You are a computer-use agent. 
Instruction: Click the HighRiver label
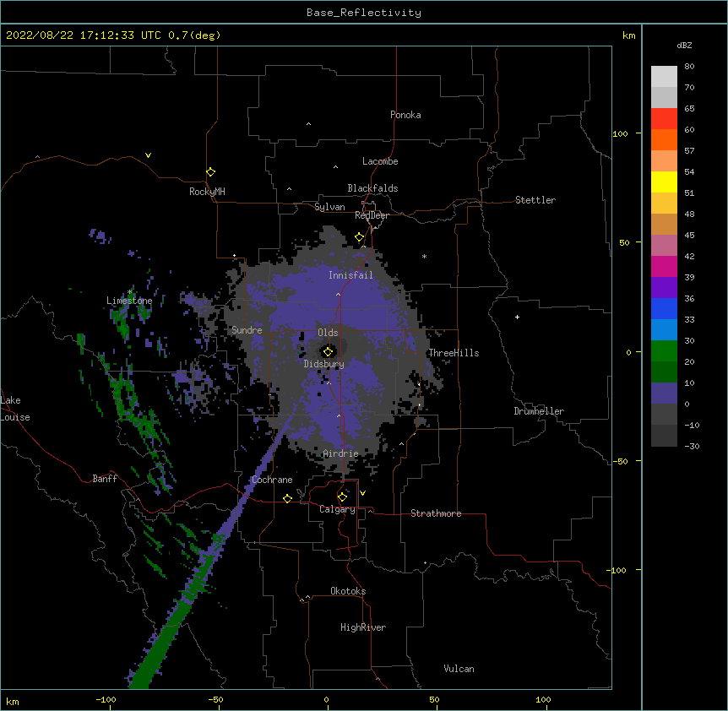pyautogui.click(x=363, y=627)
